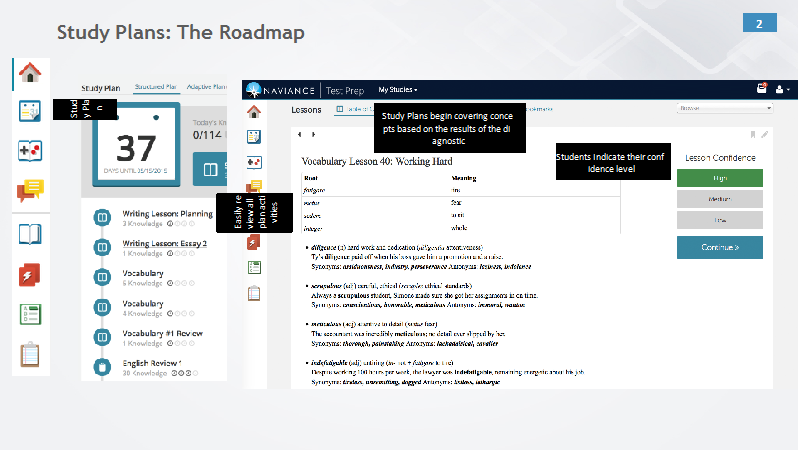Click the Root column header
800x450 pixels.
310,178
